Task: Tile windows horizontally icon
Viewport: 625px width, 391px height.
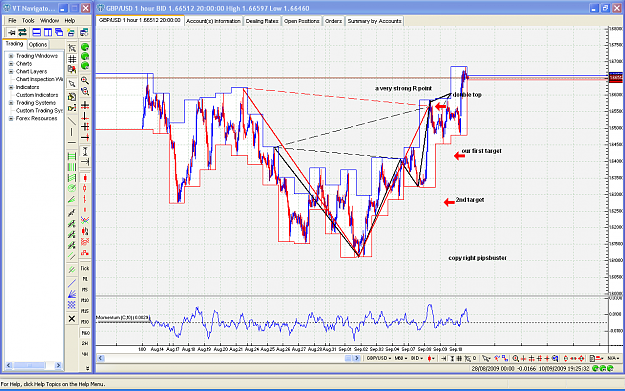Action: click(x=36, y=32)
